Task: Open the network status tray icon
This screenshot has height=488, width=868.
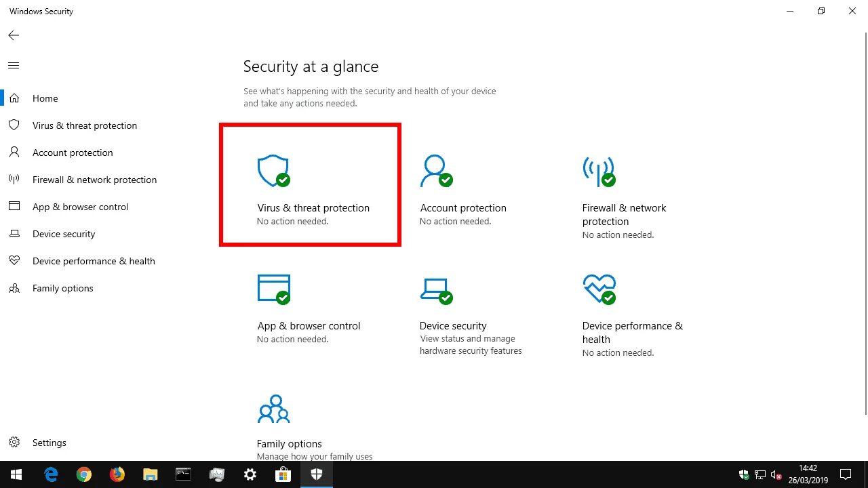Action: tap(760, 474)
